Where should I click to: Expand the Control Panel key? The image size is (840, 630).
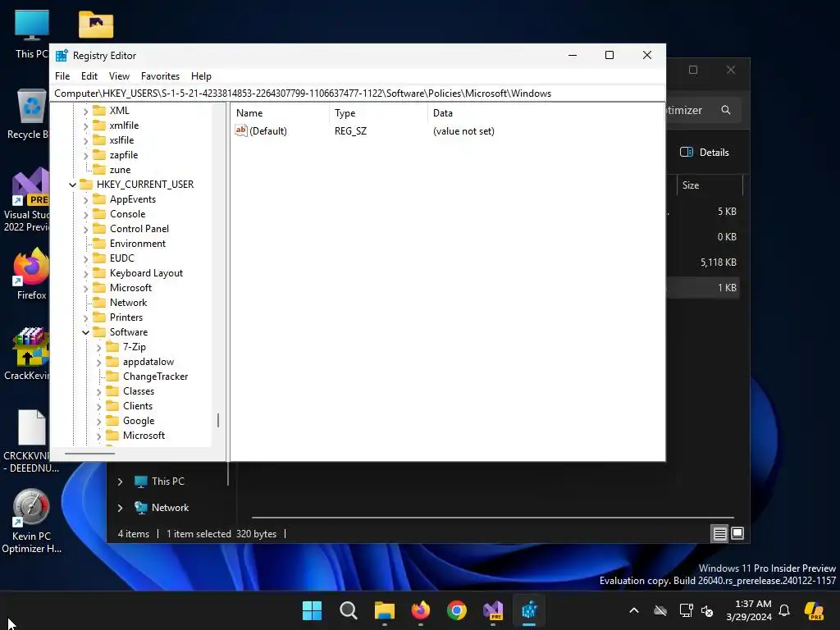point(85,230)
